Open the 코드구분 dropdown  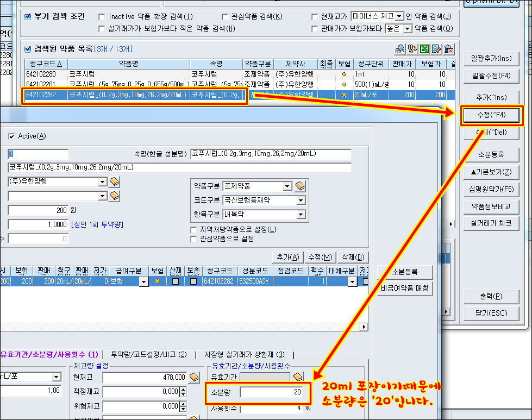pyautogui.click(x=301, y=200)
